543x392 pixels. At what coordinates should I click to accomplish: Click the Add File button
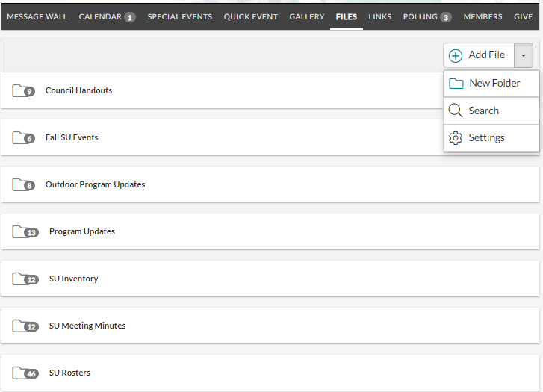(x=479, y=55)
